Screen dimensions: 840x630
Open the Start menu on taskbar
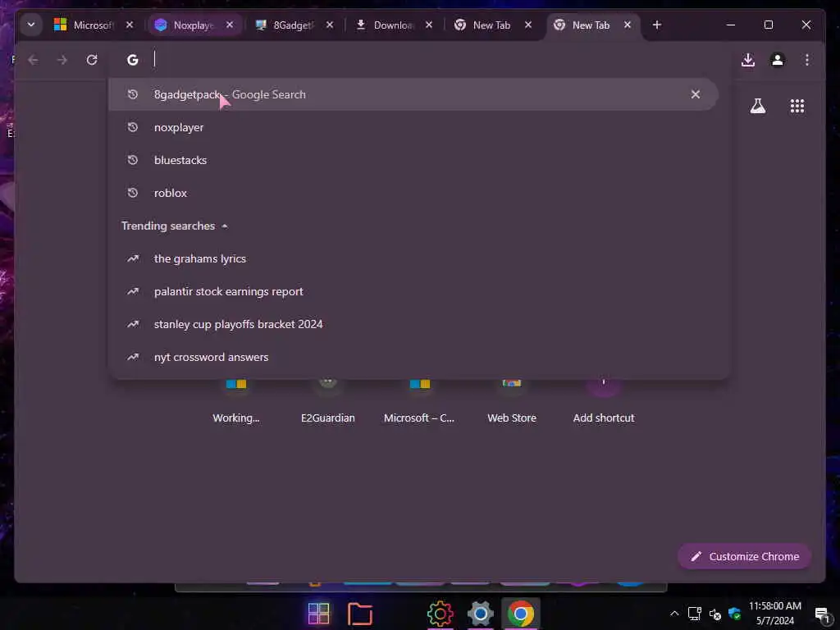pyautogui.click(x=319, y=614)
